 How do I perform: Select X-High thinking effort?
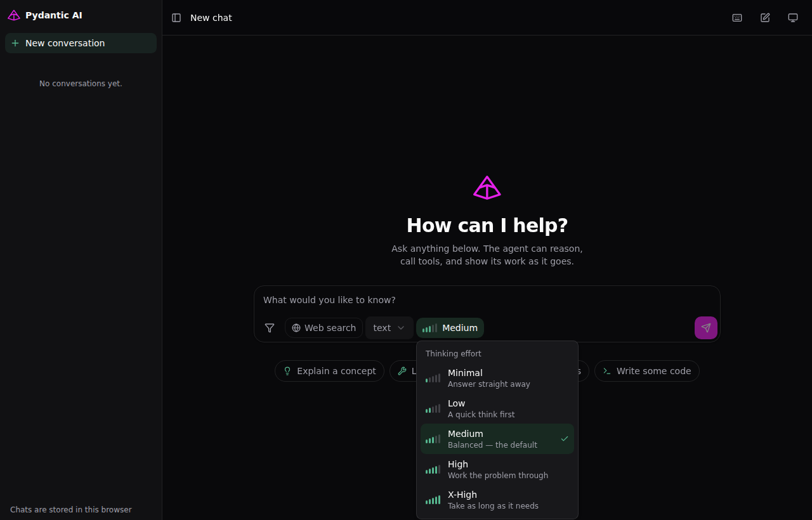[497, 500]
